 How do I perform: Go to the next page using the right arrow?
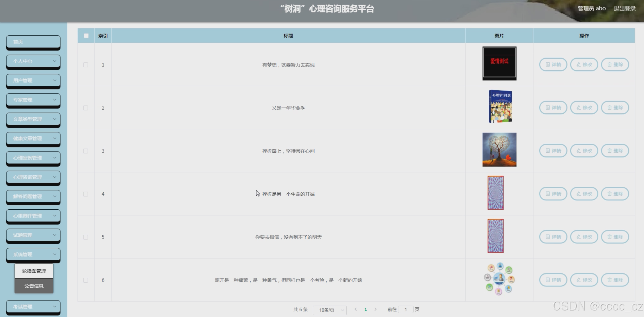375,309
